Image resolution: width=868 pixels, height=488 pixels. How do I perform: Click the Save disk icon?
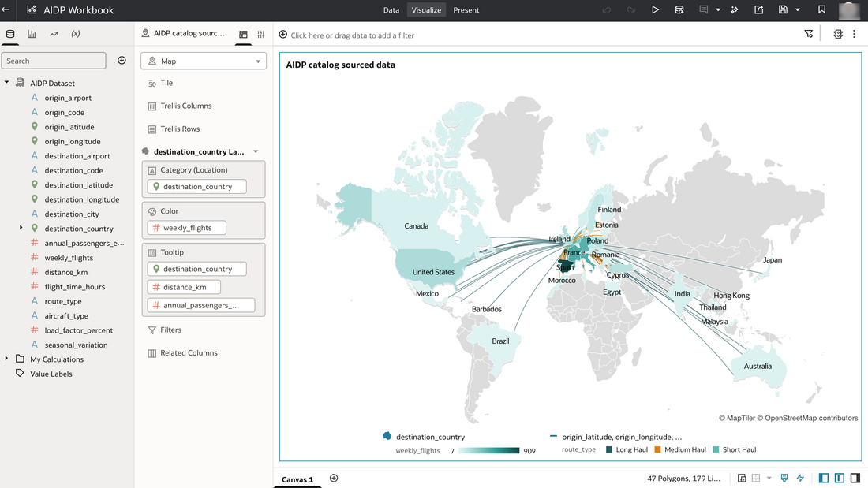click(x=783, y=10)
